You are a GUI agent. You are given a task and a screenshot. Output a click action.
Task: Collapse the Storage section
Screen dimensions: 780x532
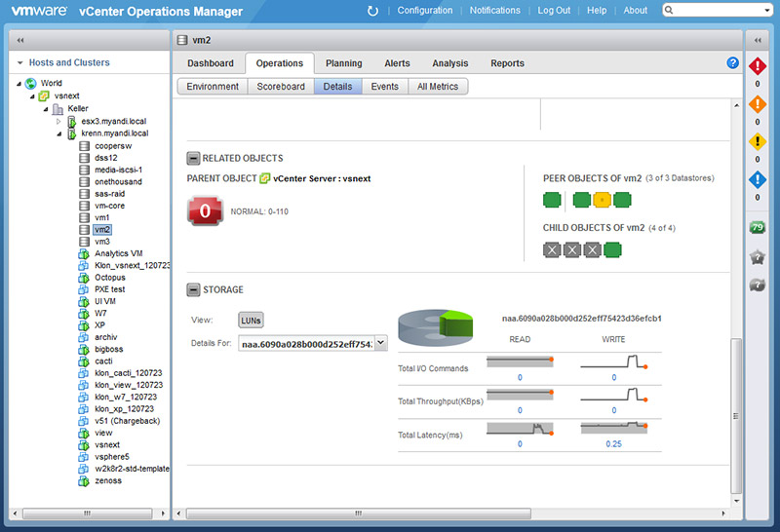193,289
